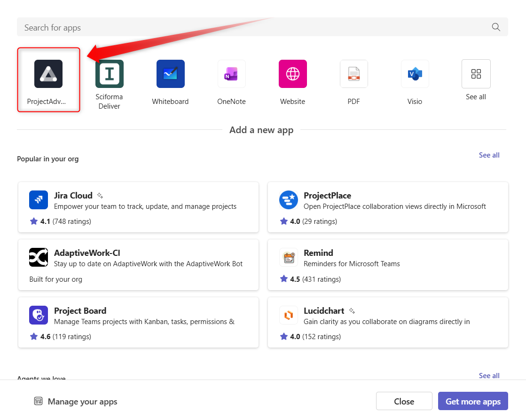Open See all for Popular in your org
The image size is (526, 420).
(489, 155)
